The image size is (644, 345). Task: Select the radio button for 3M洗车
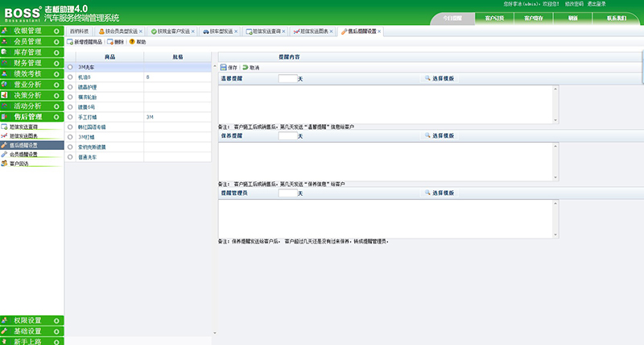coord(71,68)
